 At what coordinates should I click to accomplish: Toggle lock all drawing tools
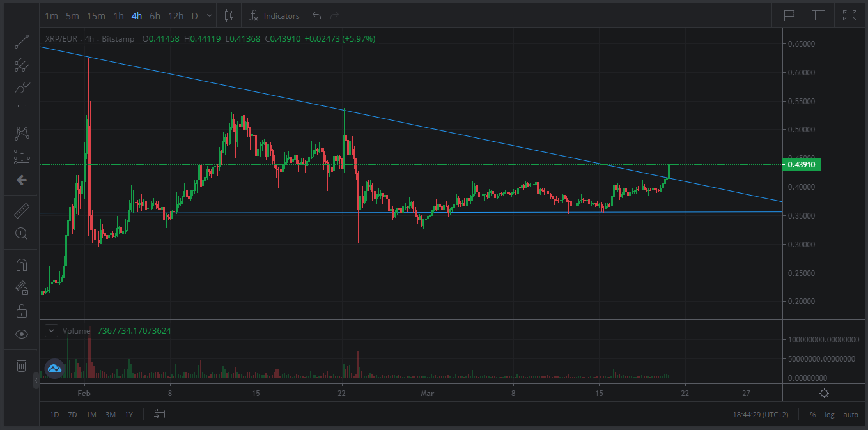(22, 311)
